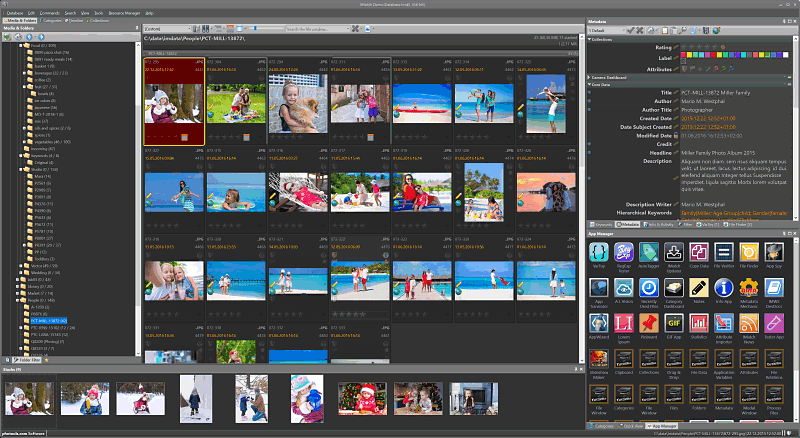
Task: Click the blue back arrow in Media & Folders toolbar
Action: [x=30, y=37]
